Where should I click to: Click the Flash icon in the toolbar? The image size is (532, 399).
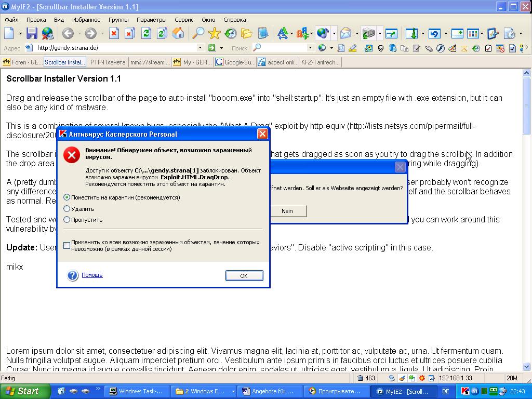click(x=441, y=48)
